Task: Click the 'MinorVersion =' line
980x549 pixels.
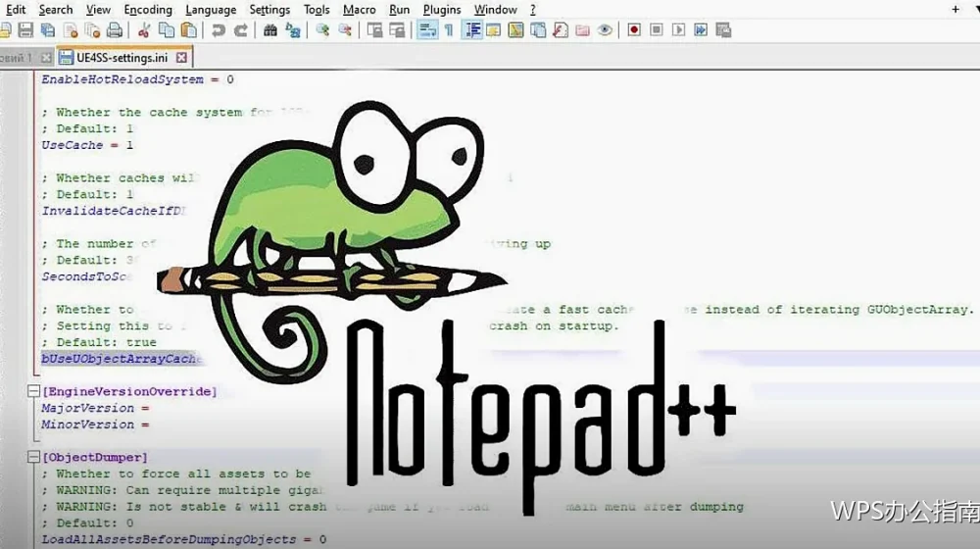Action: tap(96, 424)
